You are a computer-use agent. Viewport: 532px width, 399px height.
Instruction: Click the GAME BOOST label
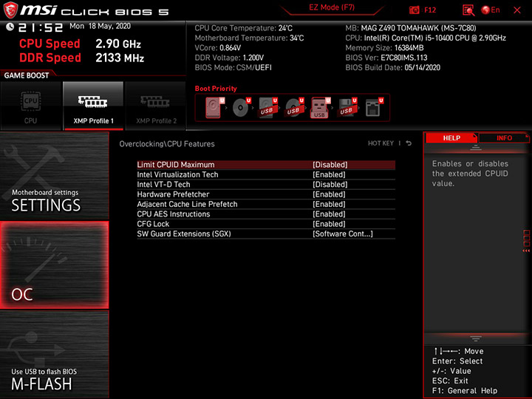(x=27, y=75)
